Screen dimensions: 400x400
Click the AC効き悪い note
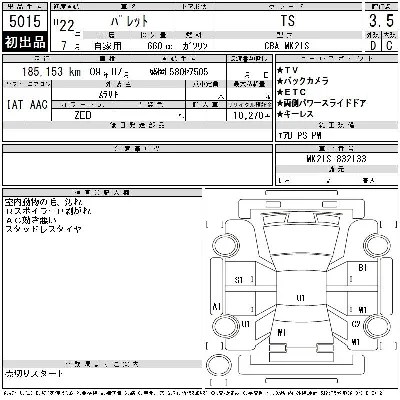click(31, 220)
